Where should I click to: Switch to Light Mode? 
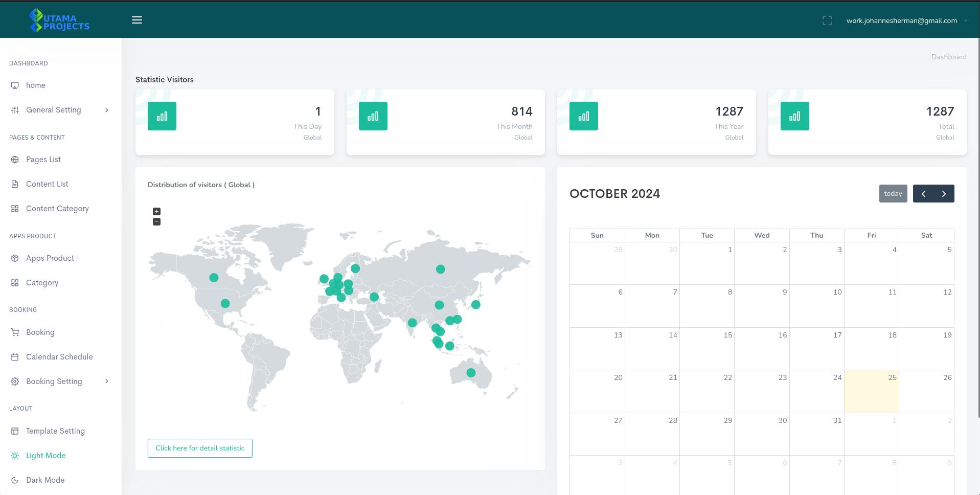(x=45, y=456)
